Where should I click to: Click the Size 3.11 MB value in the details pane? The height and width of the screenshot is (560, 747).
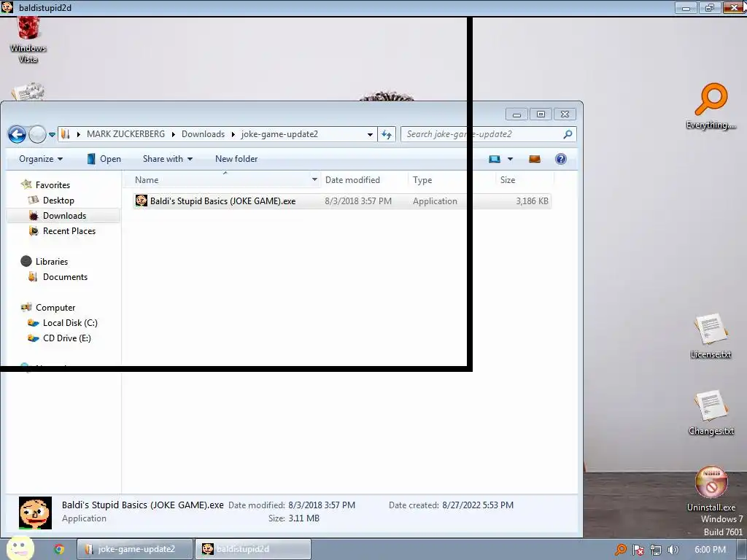point(303,518)
